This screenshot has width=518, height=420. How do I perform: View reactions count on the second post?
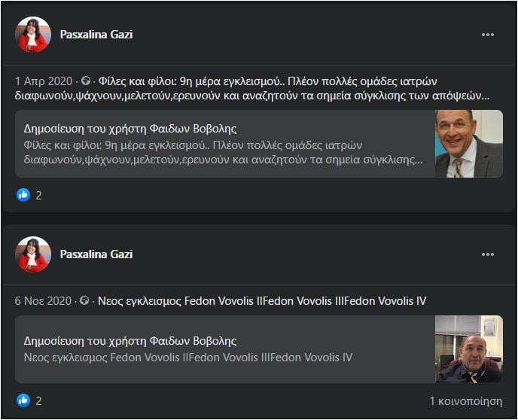tap(38, 400)
